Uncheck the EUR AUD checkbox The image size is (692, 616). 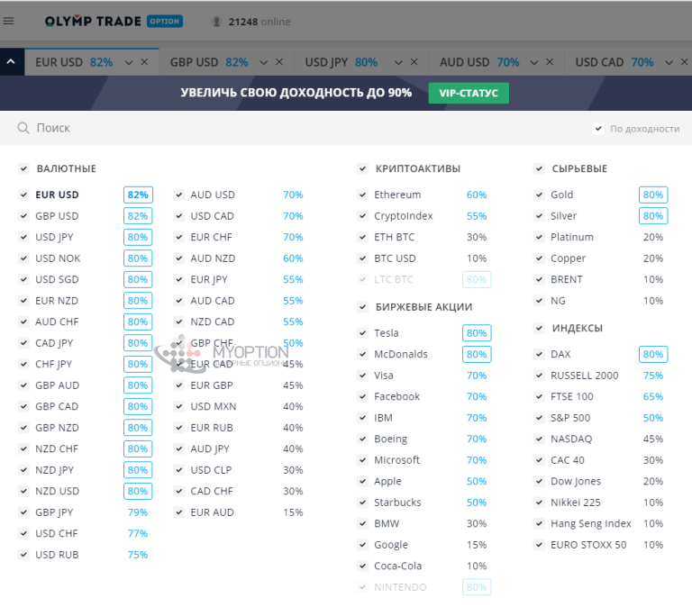(179, 512)
